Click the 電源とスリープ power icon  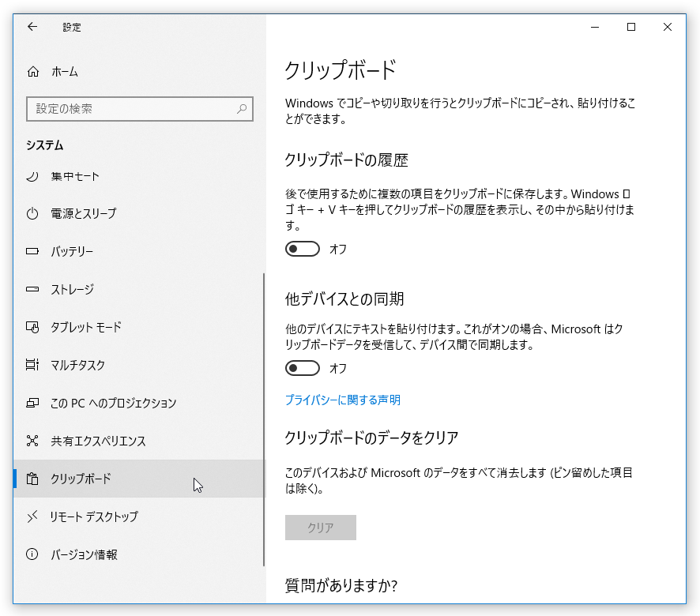[x=32, y=214]
